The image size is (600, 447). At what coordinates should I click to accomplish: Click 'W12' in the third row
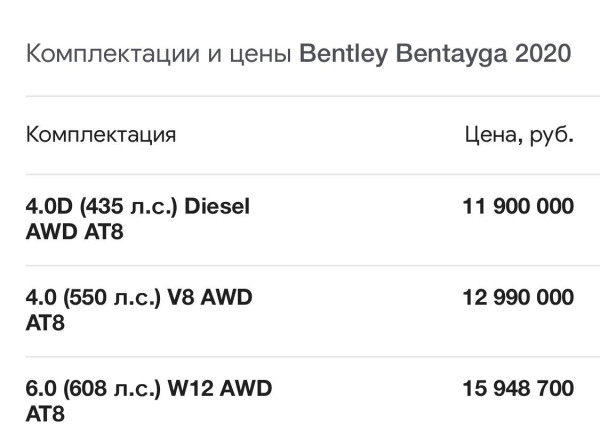[191, 388]
